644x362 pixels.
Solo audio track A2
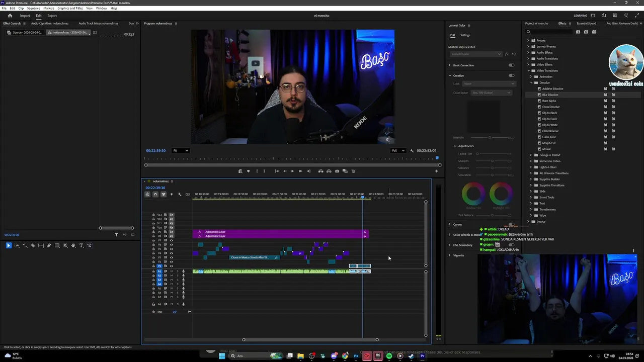click(x=177, y=276)
